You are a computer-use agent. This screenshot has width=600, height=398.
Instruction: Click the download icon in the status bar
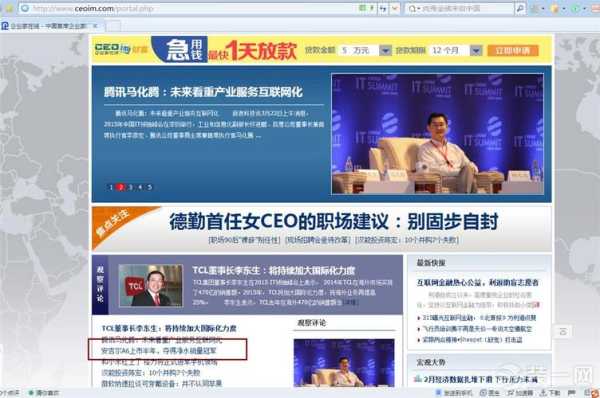click(x=544, y=393)
